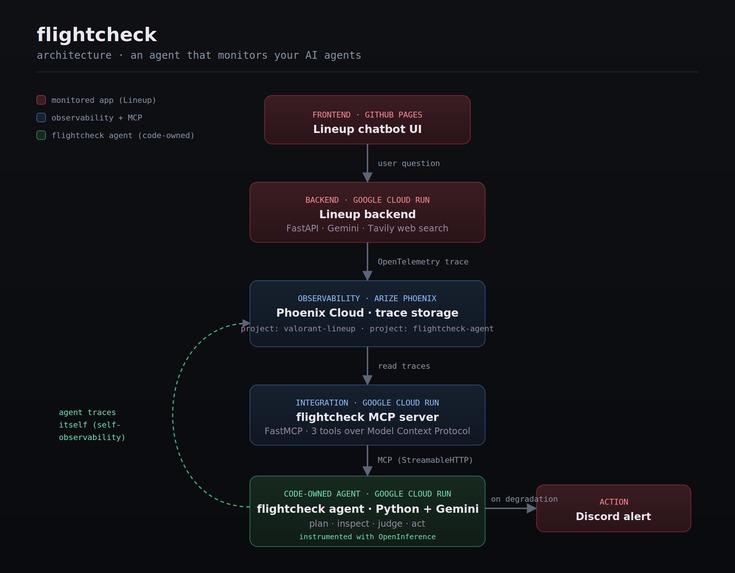
Task: Click the 'OpenTelemetry trace' edge label
Action: click(423, 262)
